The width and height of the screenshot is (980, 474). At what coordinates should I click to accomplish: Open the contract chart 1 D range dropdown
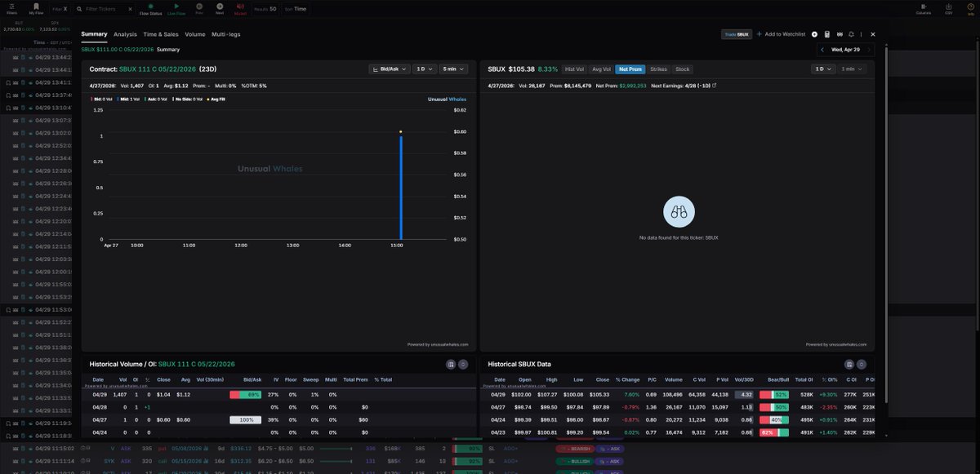pyautogui.click(x=424, y=69)
